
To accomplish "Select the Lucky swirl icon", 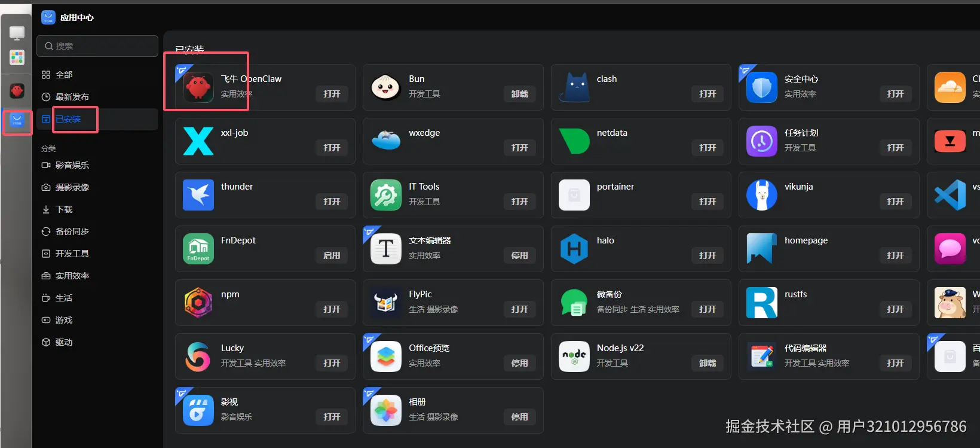I will tap(198, 356).
